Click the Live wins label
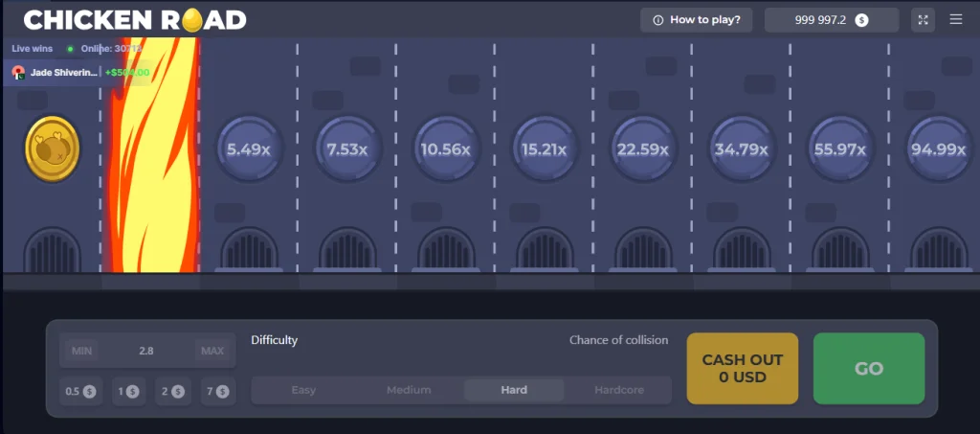980x434 pixels. click(x=33, y=49)
